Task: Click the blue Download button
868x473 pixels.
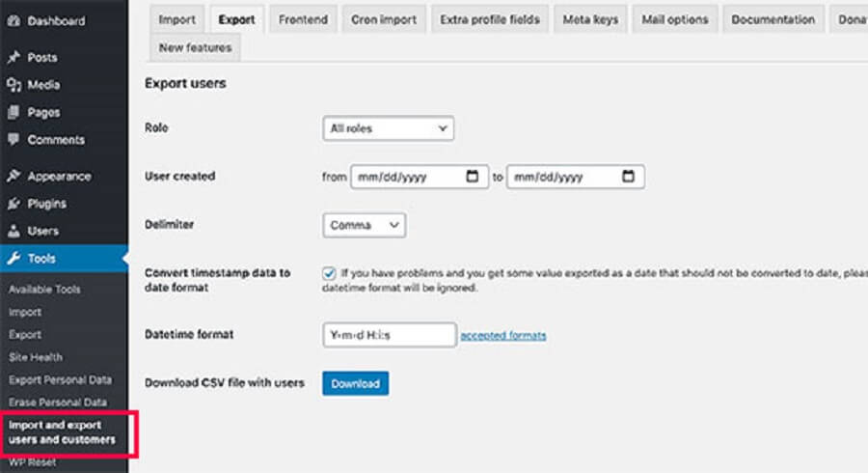Action: click(x=355, y=383)
